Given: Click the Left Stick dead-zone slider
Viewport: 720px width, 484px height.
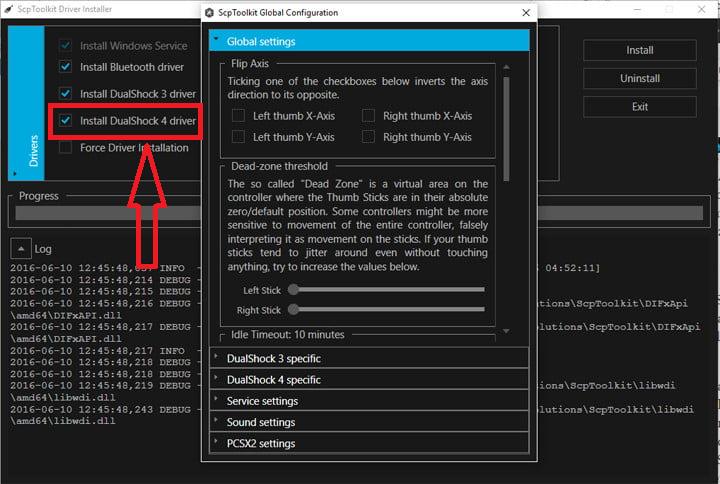Looking at the screenshot, I should point(386,290).
